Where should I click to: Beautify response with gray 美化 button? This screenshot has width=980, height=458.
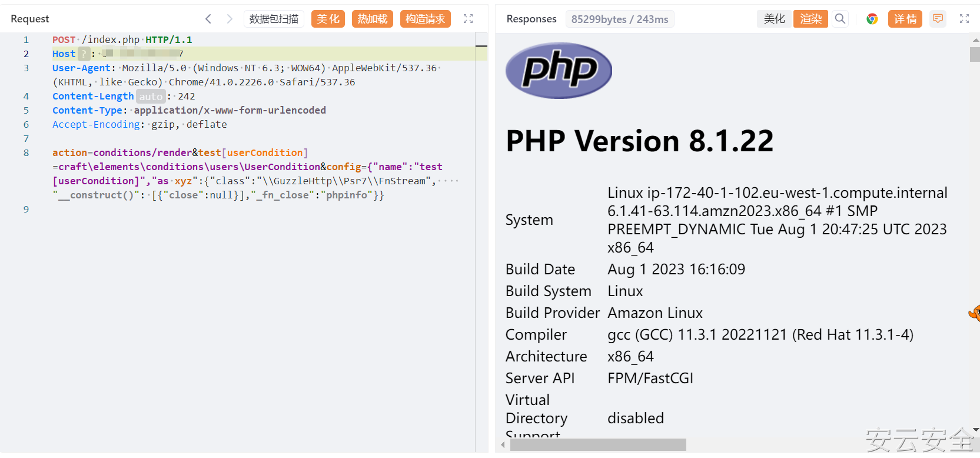pyautogui.click(x=775, y=19)
